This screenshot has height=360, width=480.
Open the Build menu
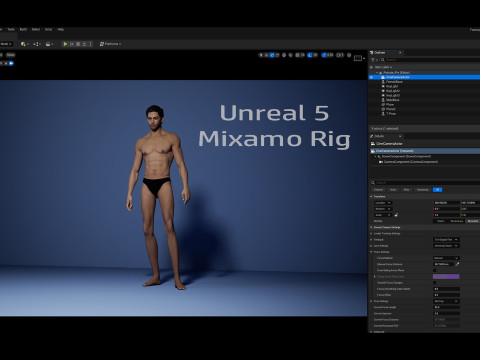(x=23, y=29)
